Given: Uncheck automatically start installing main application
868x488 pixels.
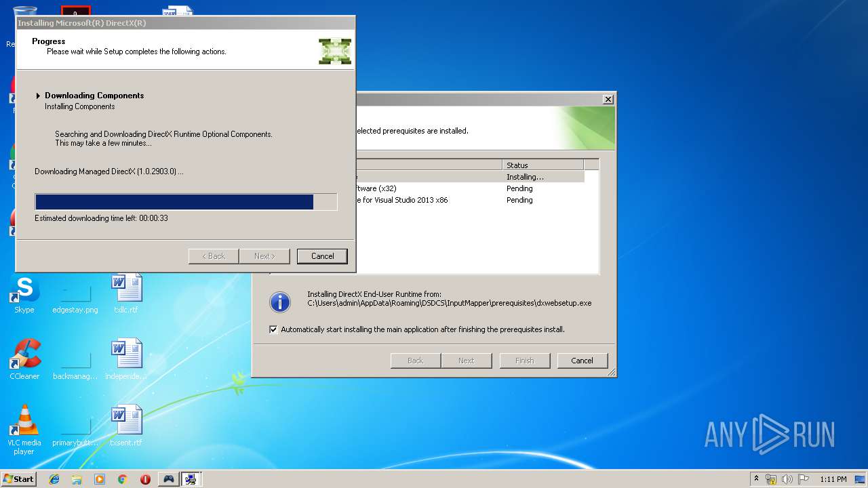Looking at the screenshot, I should pyautogui.click(x=273, y=329).
